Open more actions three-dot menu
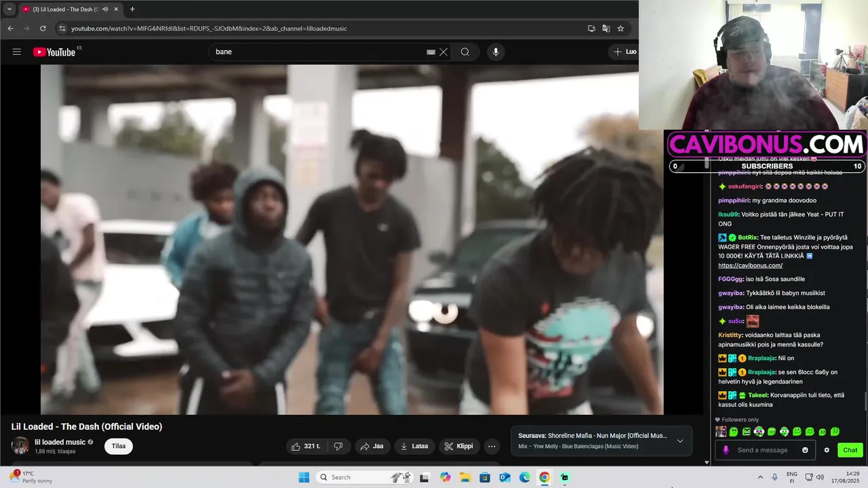 coord(492,446)
